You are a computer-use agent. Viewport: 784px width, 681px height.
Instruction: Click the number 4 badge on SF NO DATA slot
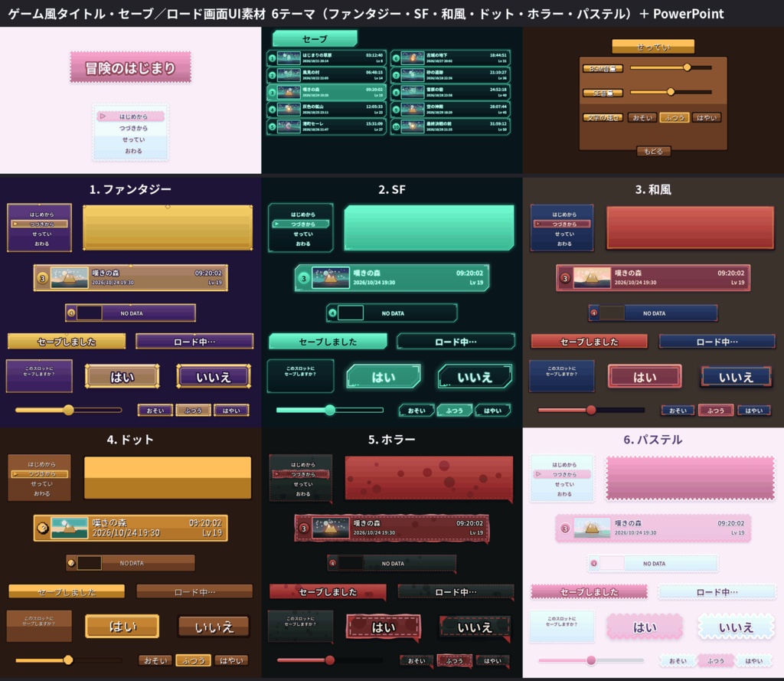coord(332,313)
